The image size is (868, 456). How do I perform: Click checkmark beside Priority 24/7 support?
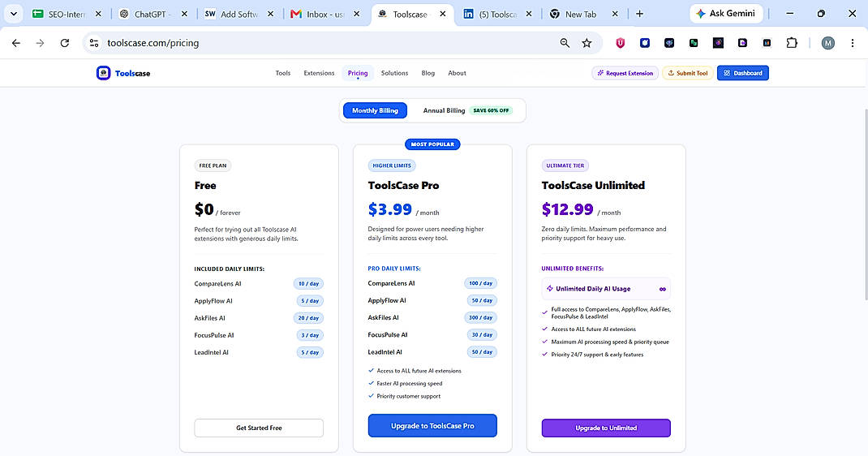(x=544, y=355)
